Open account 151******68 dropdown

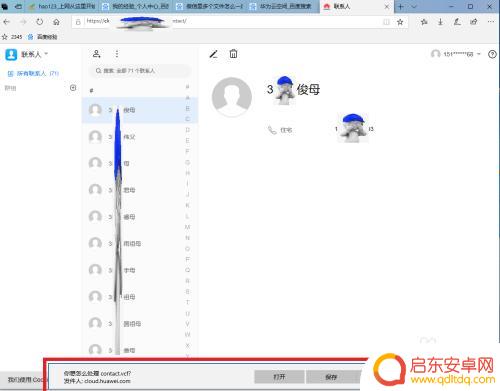(x=456, y=54)
